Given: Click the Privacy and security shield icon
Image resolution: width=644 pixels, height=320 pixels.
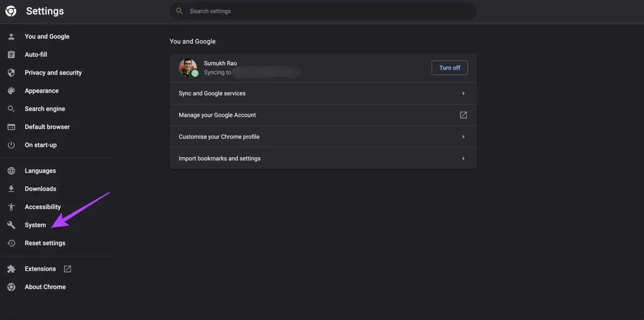Looking at the screenshot, I should coord(11,73).
